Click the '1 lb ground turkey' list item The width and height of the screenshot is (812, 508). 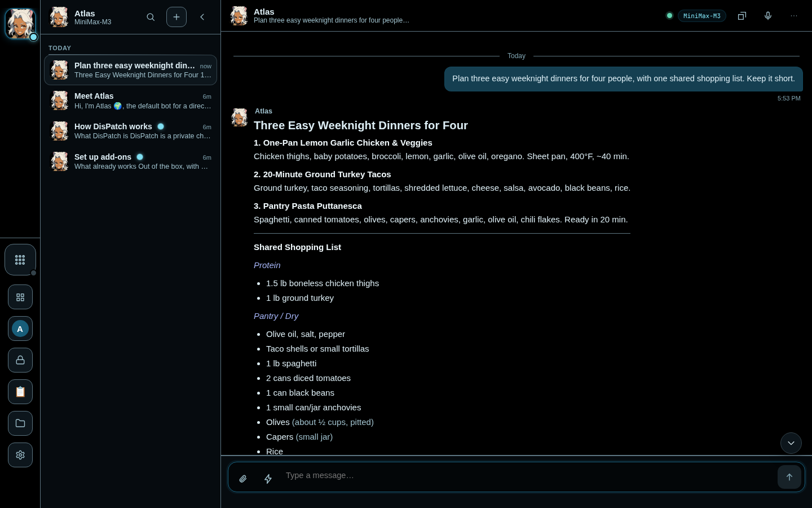point(300,298)
